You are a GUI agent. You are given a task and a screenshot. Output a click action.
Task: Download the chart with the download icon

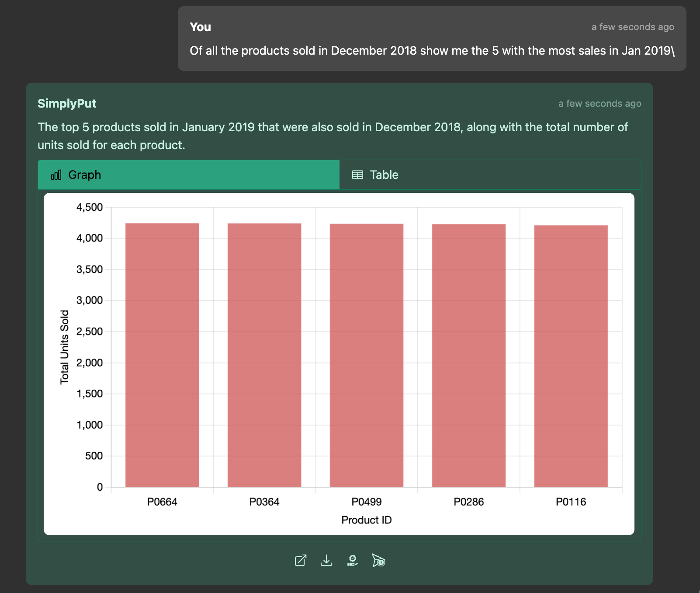pos(326,560)
